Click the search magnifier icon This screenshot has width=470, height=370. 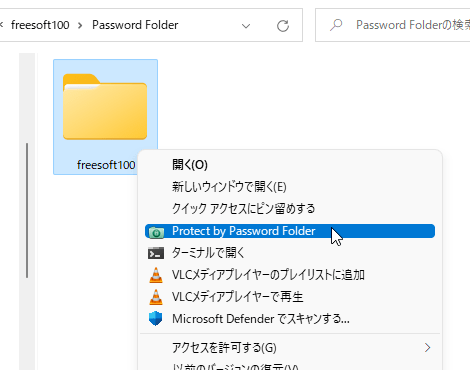(x=336, y=25)
